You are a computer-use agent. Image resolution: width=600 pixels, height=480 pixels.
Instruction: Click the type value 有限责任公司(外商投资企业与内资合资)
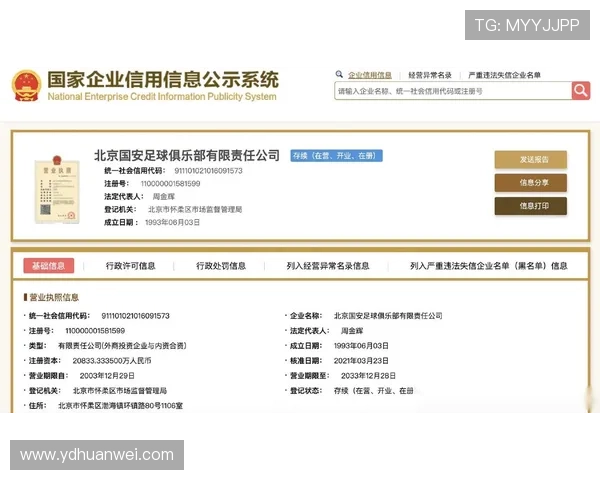click(x=122, y=346)
